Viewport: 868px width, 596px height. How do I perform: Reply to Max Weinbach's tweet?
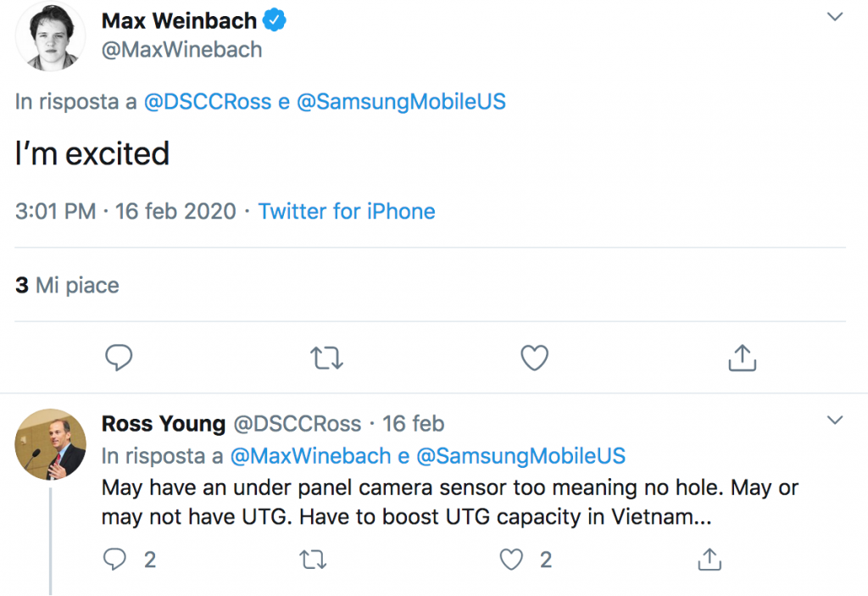point(119,359)
